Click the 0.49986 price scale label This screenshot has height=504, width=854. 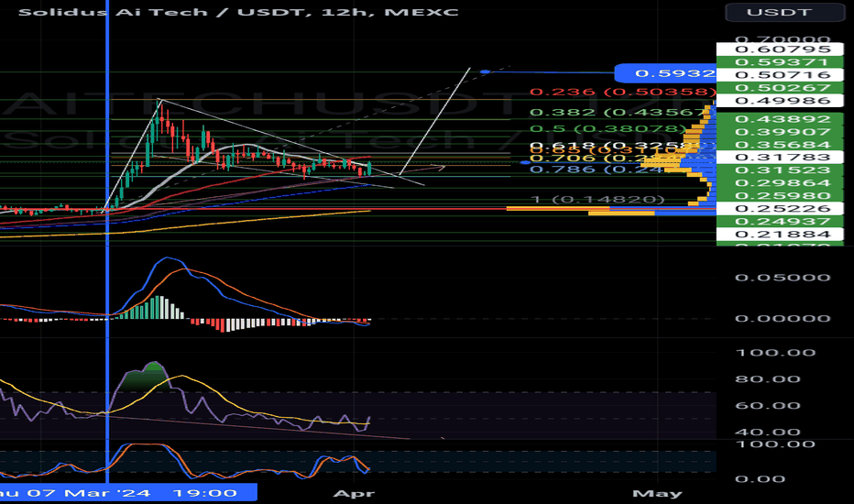781,101
